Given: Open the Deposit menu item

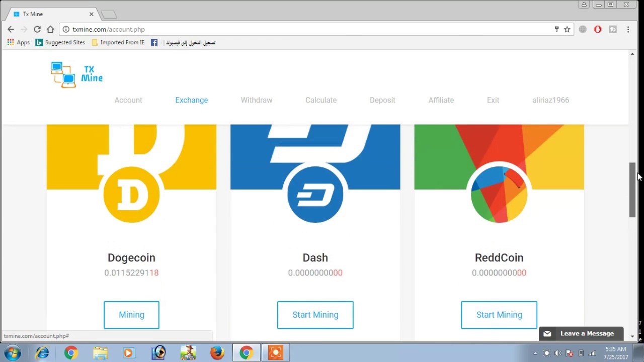Looking at the screenshot, I should (x=382, y=100).
